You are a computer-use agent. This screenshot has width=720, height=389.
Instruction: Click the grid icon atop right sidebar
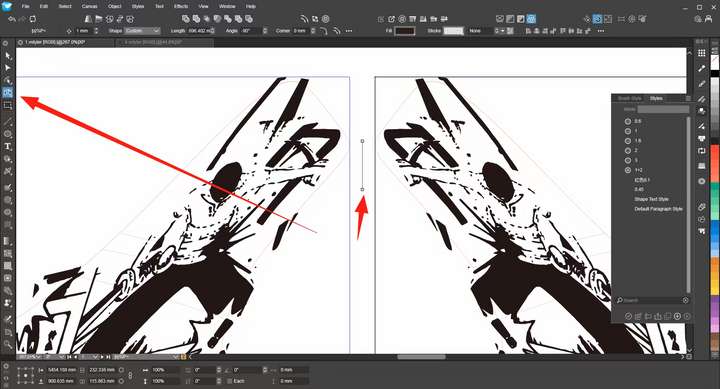(x=702, y=53)
